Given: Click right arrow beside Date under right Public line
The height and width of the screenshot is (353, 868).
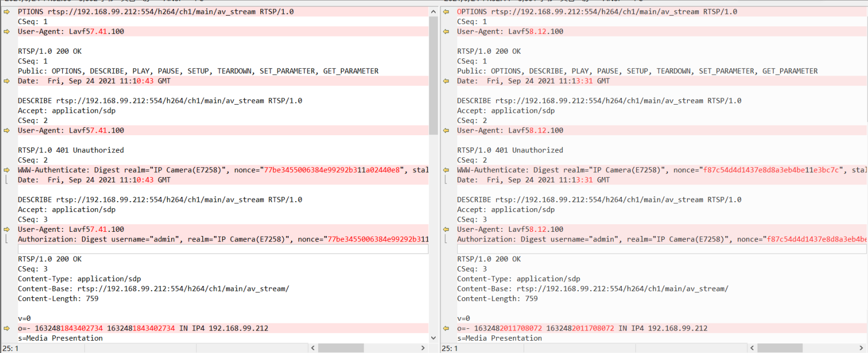Looking at the screenshot, I should pyautogui.click(x=446, y=81).
